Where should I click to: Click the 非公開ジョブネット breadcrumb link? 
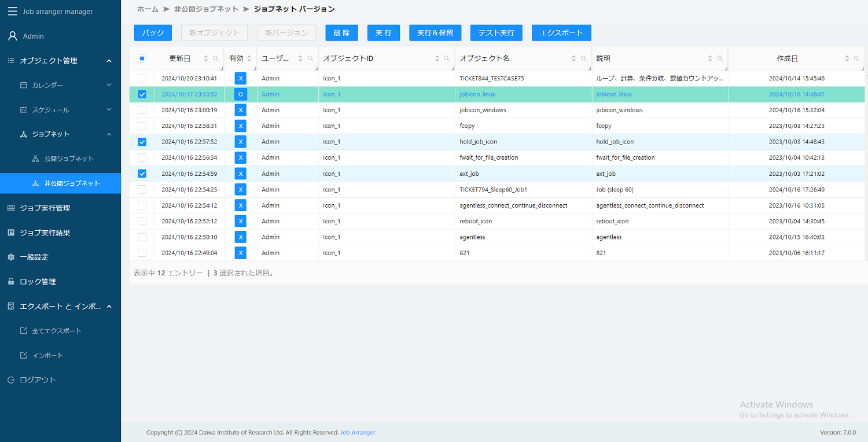(x=206, y=9)
